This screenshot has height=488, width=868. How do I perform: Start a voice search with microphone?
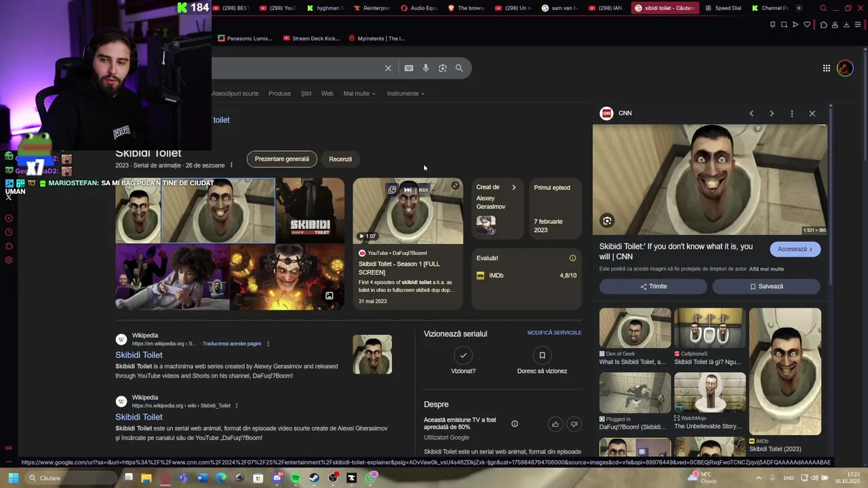[x=426, y=68]
